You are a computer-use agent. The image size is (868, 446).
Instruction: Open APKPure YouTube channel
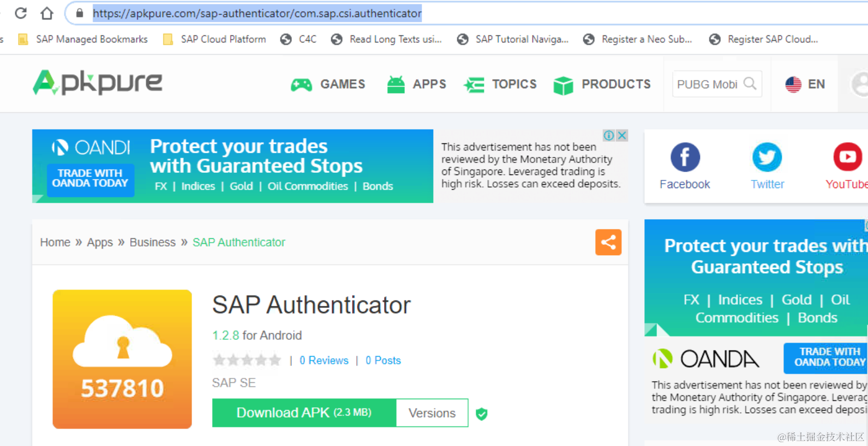pos(846,166)
